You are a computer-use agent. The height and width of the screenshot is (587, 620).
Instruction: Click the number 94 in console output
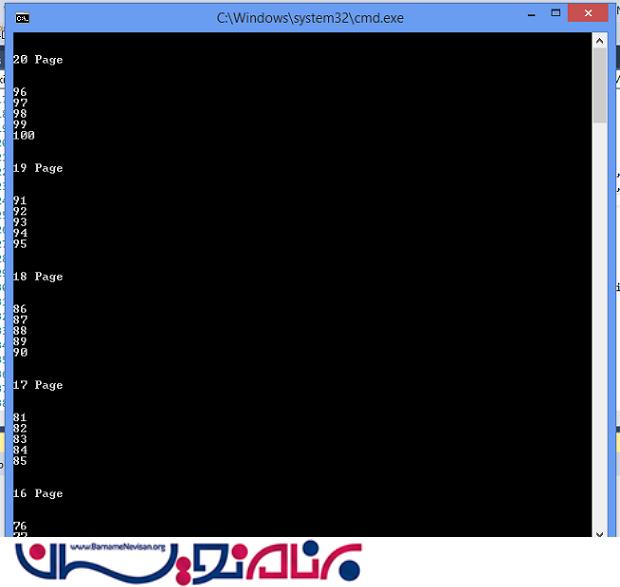click(20, 233)
